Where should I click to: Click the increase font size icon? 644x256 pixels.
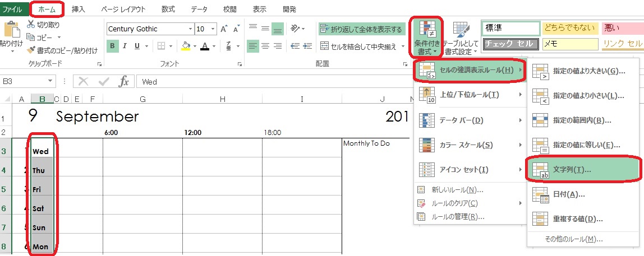(x=224, y=29)
